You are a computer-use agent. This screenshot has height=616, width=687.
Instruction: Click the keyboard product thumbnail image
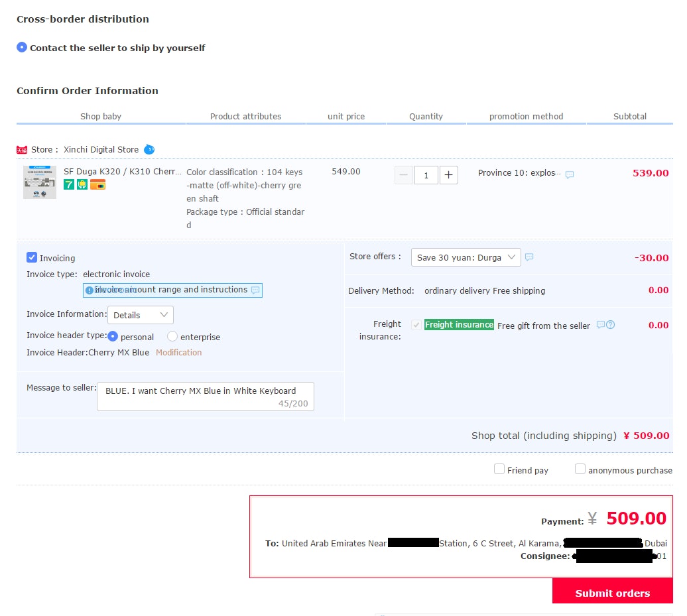(40, 182)
